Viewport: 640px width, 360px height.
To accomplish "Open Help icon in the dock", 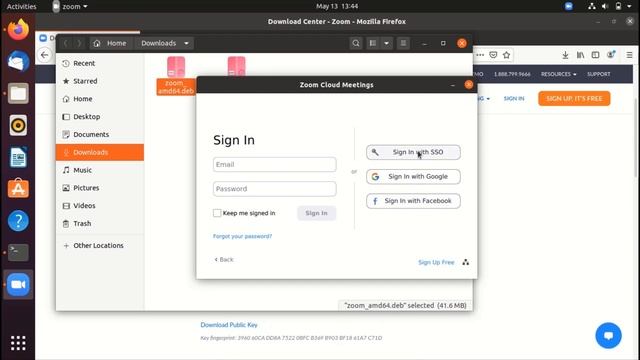I will [18, 221].
